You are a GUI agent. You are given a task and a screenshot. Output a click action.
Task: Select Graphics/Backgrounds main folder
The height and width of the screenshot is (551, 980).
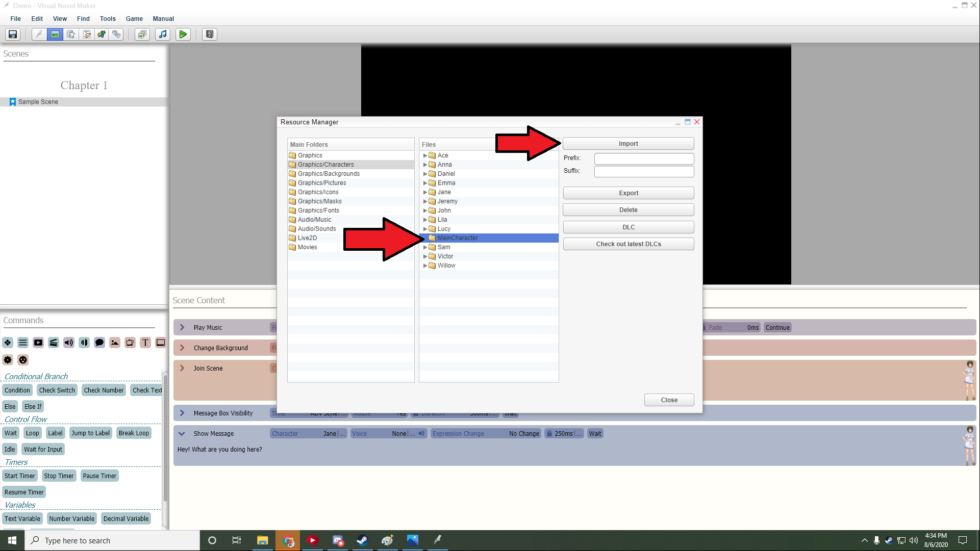[x=329, y=174]
